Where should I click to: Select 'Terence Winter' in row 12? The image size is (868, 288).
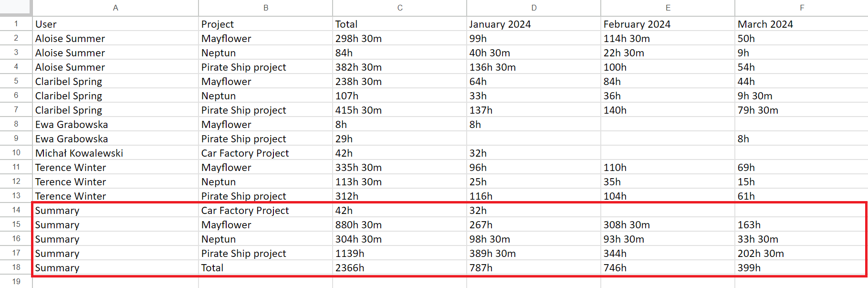coord(115,181)
